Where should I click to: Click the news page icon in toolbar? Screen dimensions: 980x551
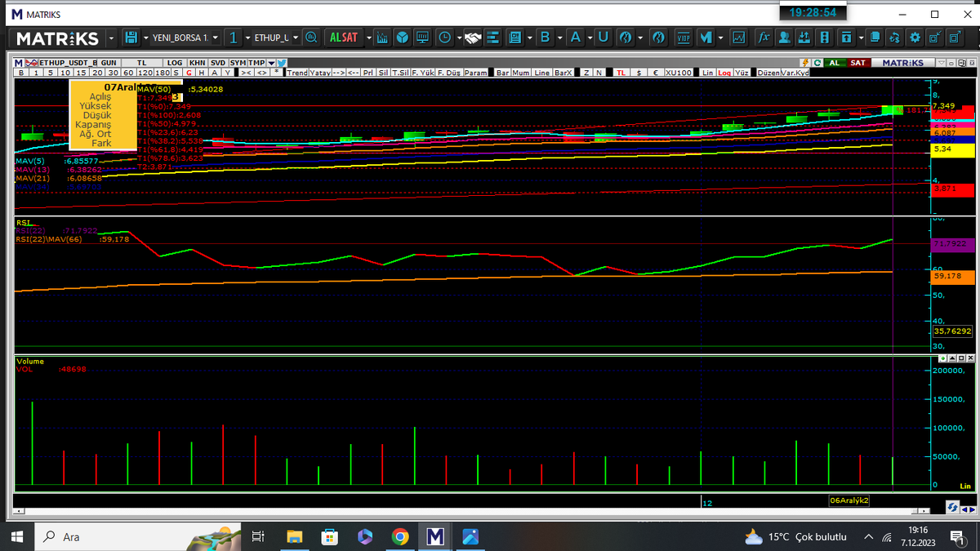[x=514, y=38]
